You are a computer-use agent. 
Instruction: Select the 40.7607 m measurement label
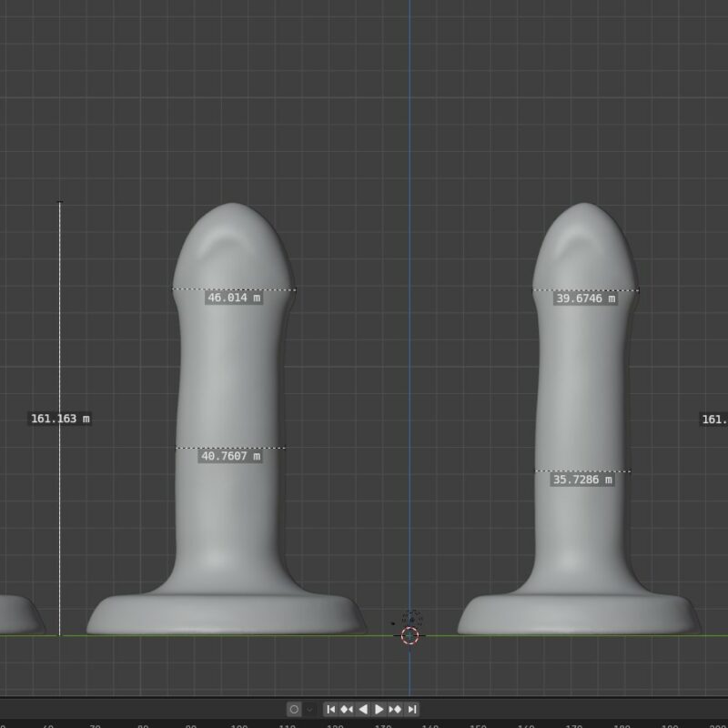tap(230, 457)
